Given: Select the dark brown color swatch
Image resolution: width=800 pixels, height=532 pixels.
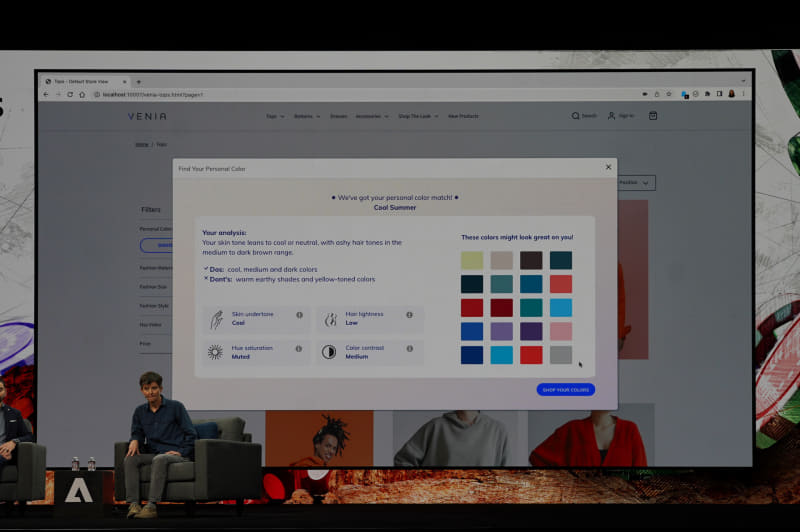Looking at the screenshot, I should (531, 260).
